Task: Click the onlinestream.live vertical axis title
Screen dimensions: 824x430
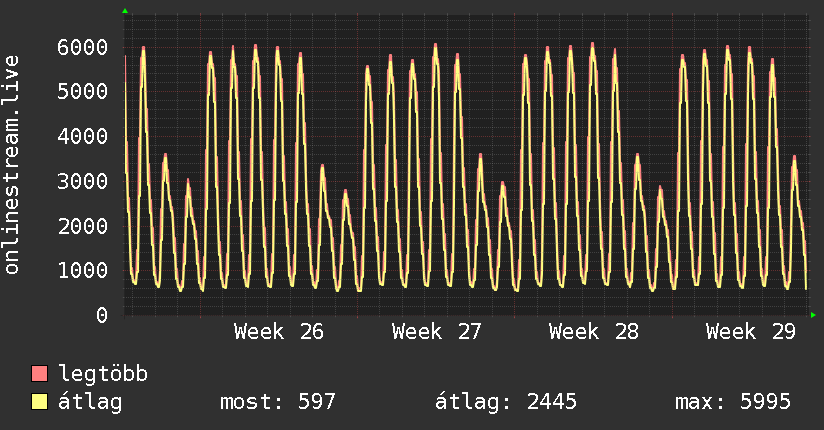Action: pos(11,165)
